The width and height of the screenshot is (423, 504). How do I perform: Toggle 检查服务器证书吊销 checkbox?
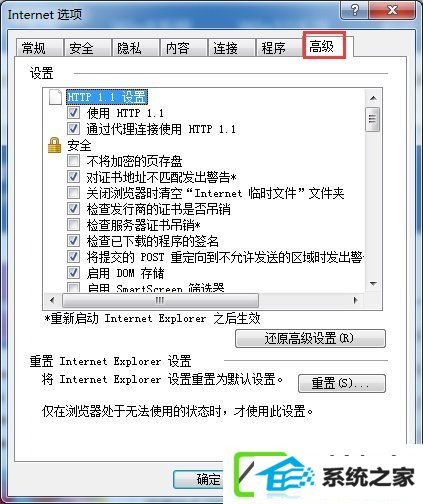point(73,225)
